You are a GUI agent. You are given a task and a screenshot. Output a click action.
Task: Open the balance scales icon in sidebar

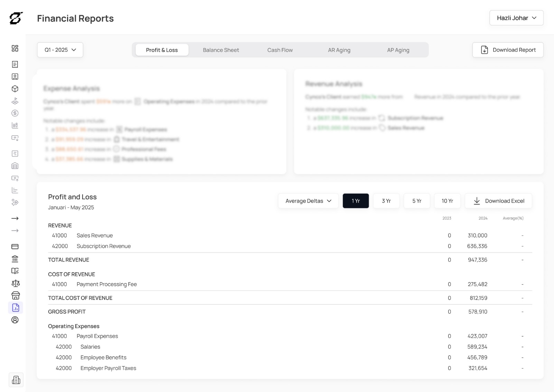pos(15,283)
